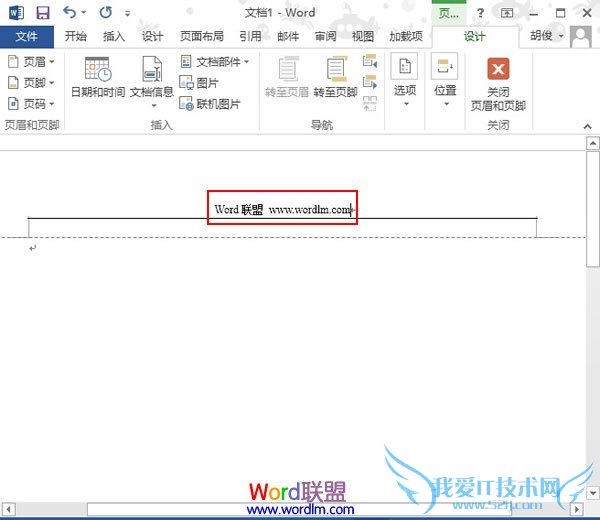Open the 设计 tab next to 插入

(x=153, y=37)
